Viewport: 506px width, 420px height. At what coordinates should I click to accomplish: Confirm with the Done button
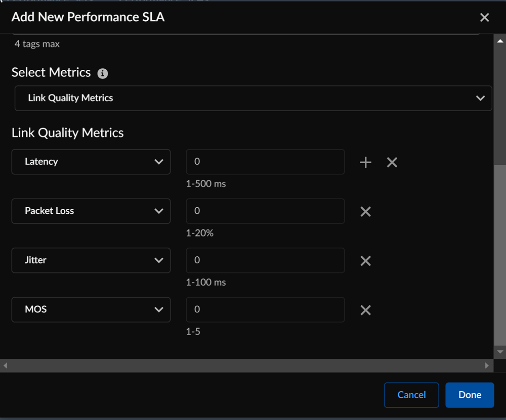pos(470,395)
